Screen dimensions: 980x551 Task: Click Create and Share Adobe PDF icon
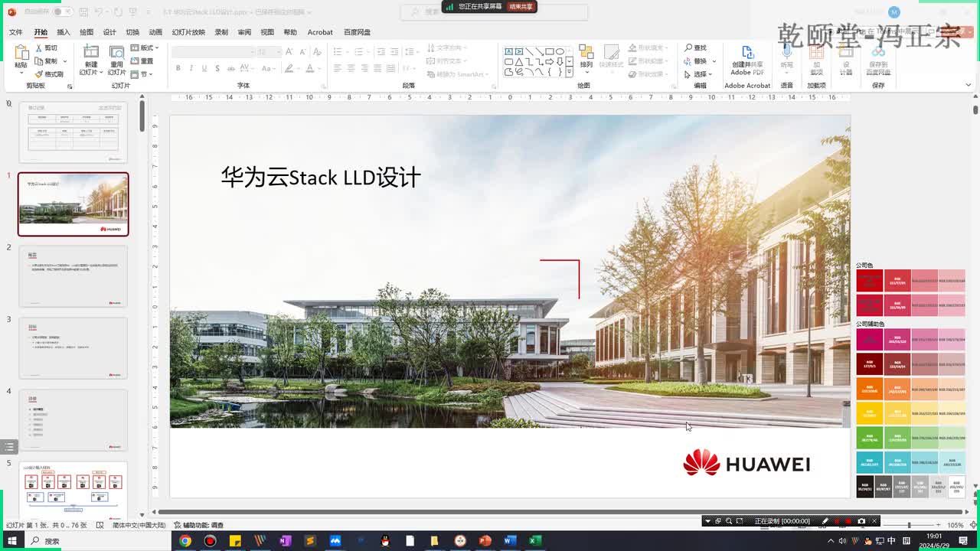click(x=747, y=52)
